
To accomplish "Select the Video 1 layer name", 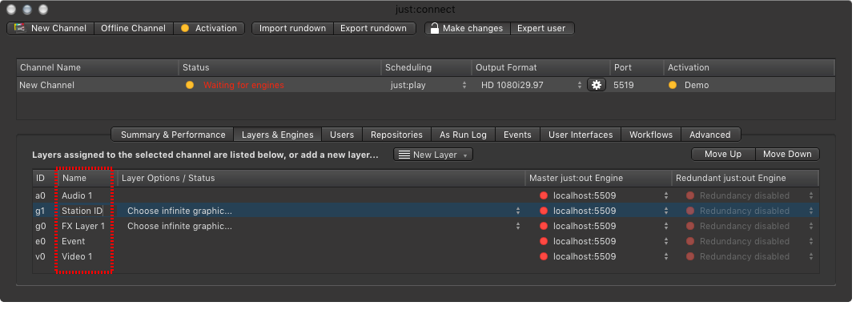I will [77, 256].
